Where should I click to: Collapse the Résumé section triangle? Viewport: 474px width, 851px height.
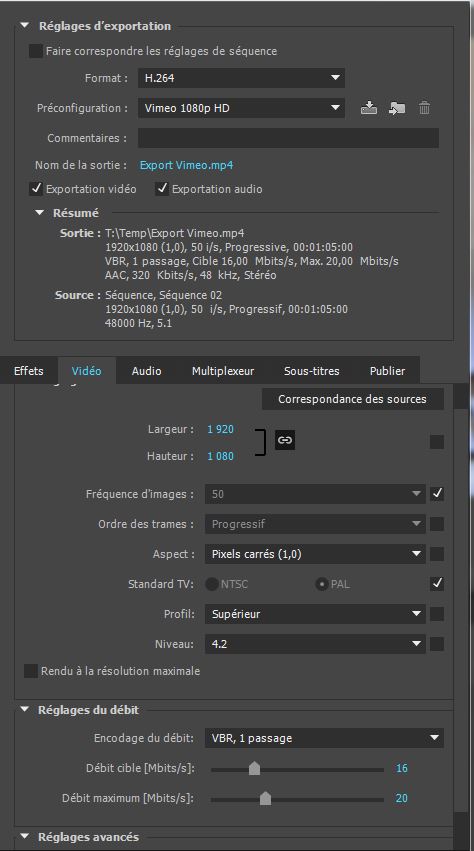(39, 213)
